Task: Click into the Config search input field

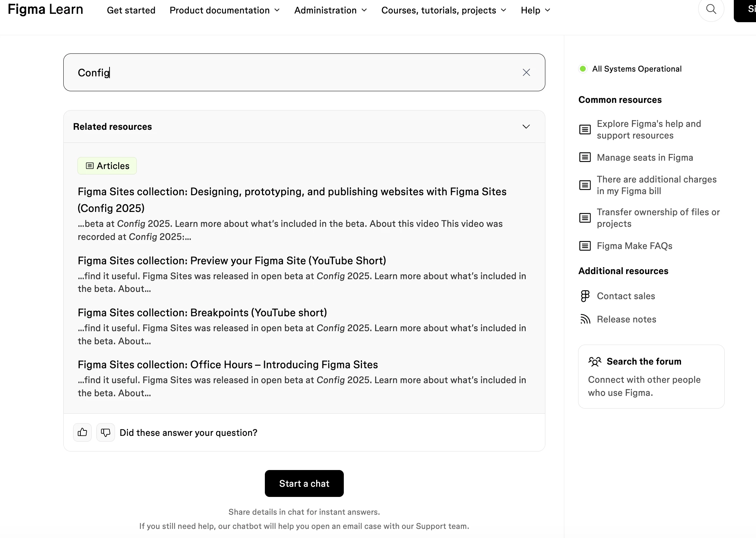Action: coord(291,72)
